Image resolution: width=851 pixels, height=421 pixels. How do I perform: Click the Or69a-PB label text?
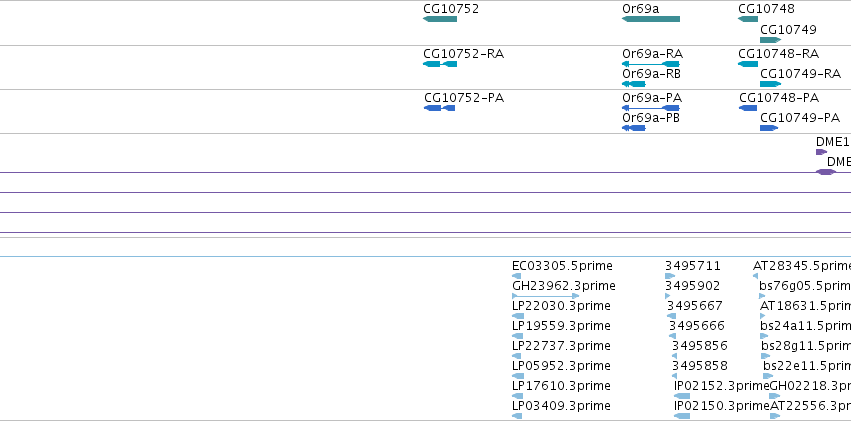[x=651, y=118]
